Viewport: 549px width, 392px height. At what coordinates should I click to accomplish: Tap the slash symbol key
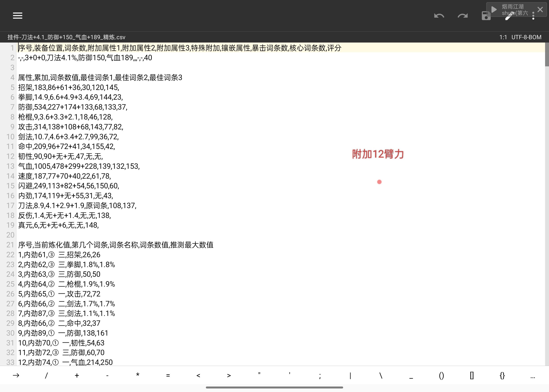click(46, 375)
